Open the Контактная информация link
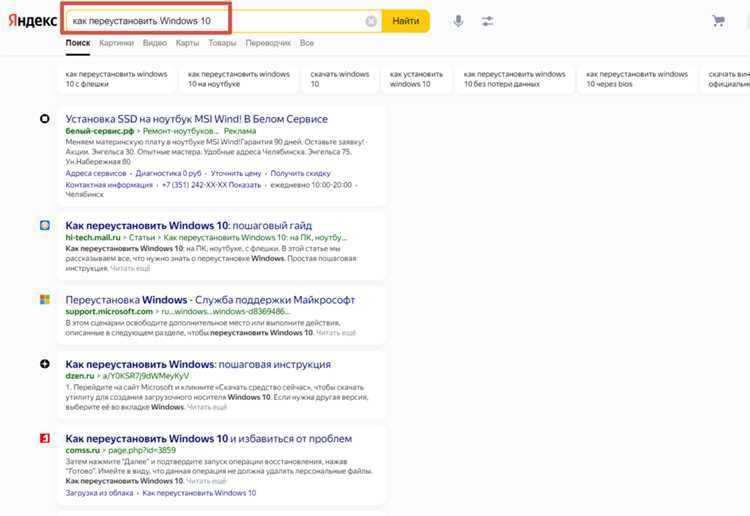Viewport: 750px width, 516px height. pyautogui.click(x=109, y=185)
